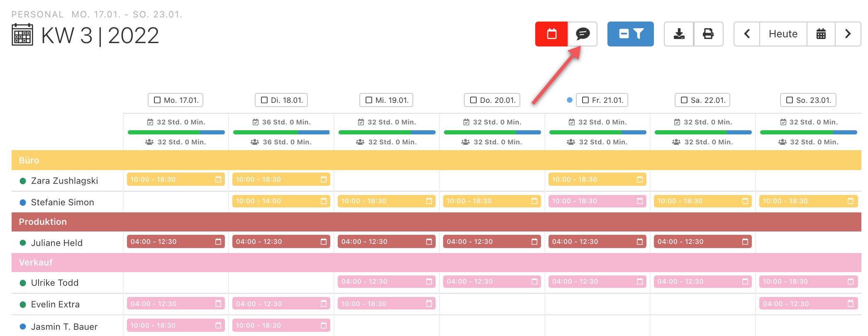Click the large calendar icon beside KW 3

click(x=22, y=35)
